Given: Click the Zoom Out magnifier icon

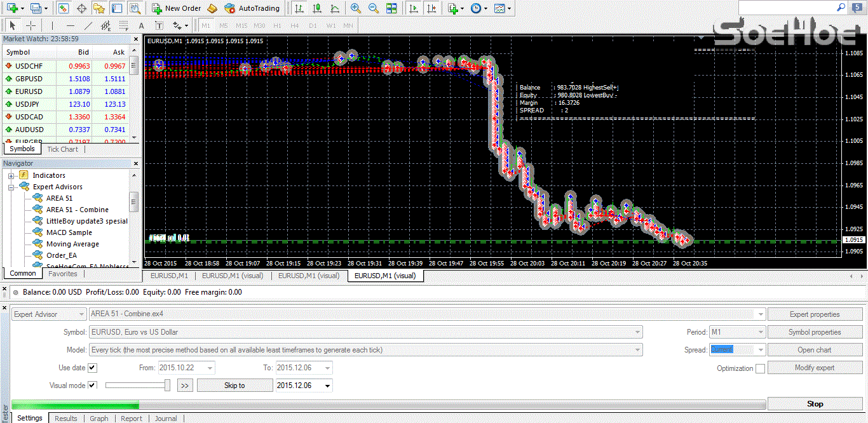Looking at the screenshot, I should [x=374, y=8].
